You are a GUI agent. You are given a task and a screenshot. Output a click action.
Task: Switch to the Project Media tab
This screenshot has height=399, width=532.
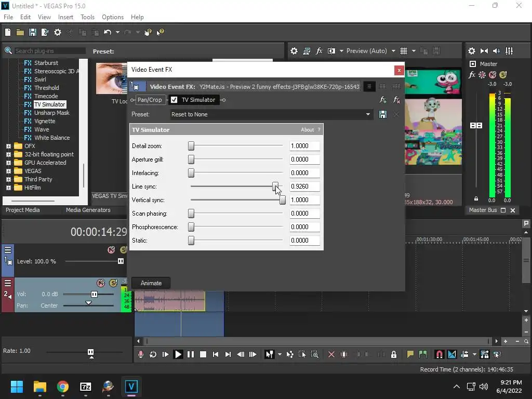(x=22, y=210)
